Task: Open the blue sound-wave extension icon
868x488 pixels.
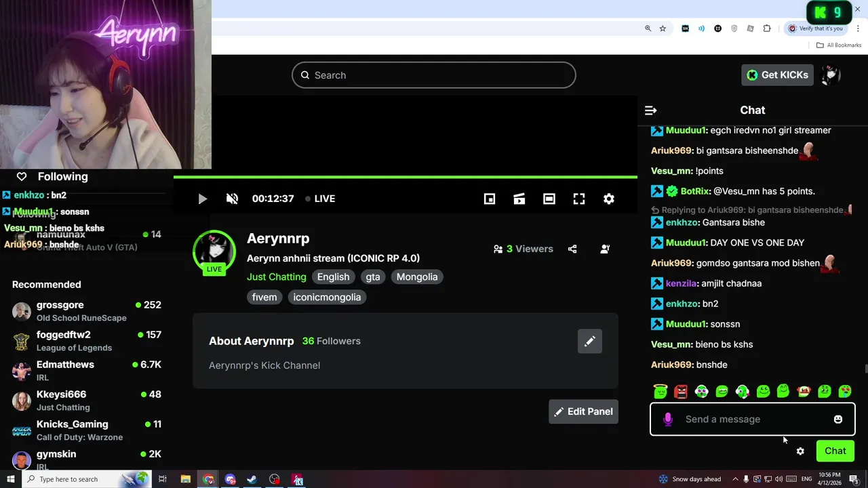Action: 701,28
